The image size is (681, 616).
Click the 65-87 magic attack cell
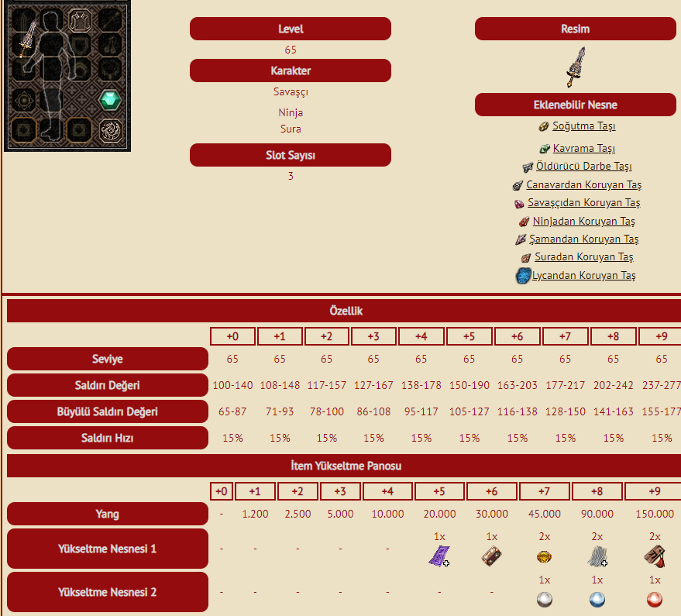(232, 411)
